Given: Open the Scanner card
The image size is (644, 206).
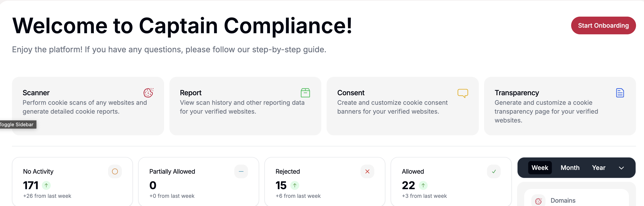Looking at the screenshot, I should click(88, 106).
